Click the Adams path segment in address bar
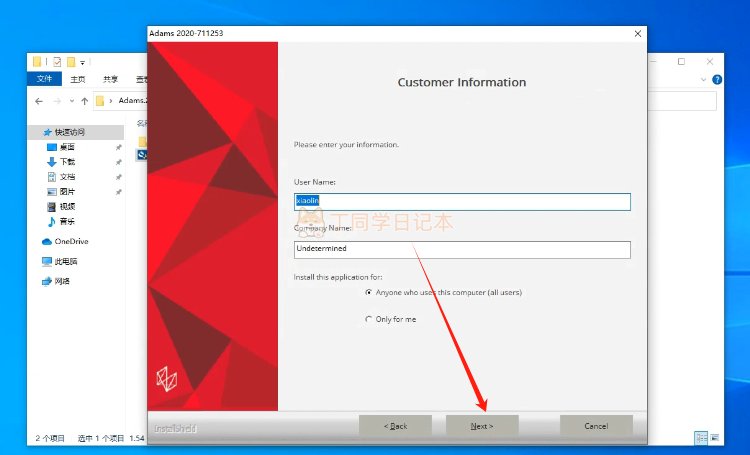This screenshot has height=455, width=750. coord(132,100)
